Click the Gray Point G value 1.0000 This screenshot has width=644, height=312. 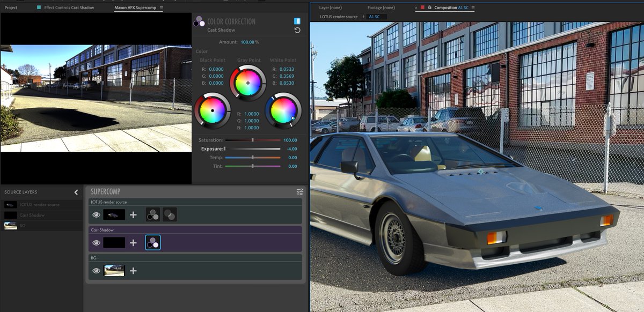(x=252, y=121)
